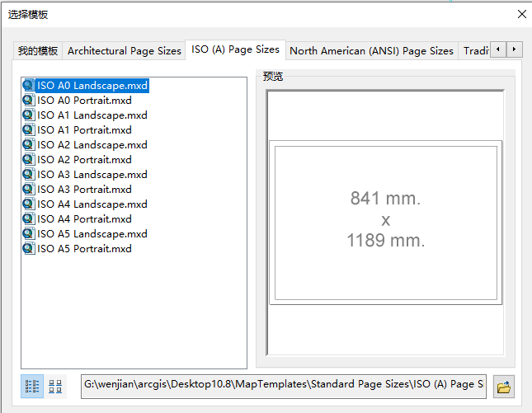Click the map document icon of ISO A2 Portrait
This screenshot has height=413, width=532.
pyautogui.click(x=29, y=159)
